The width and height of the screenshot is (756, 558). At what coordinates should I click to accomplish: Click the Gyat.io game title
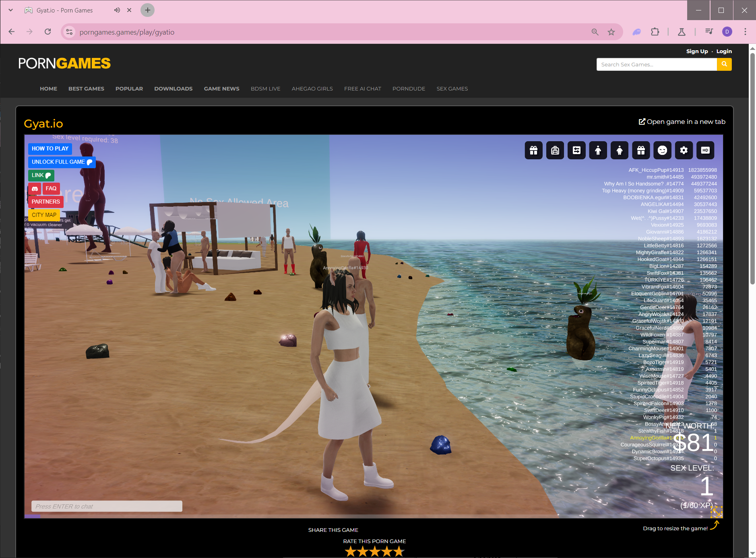click(43, 124)
